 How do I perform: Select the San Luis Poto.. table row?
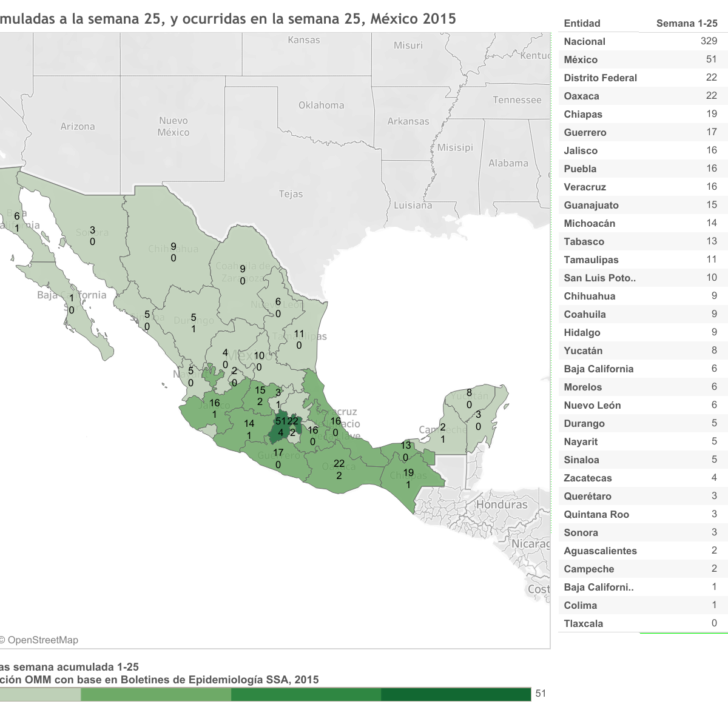pos(640,278)
